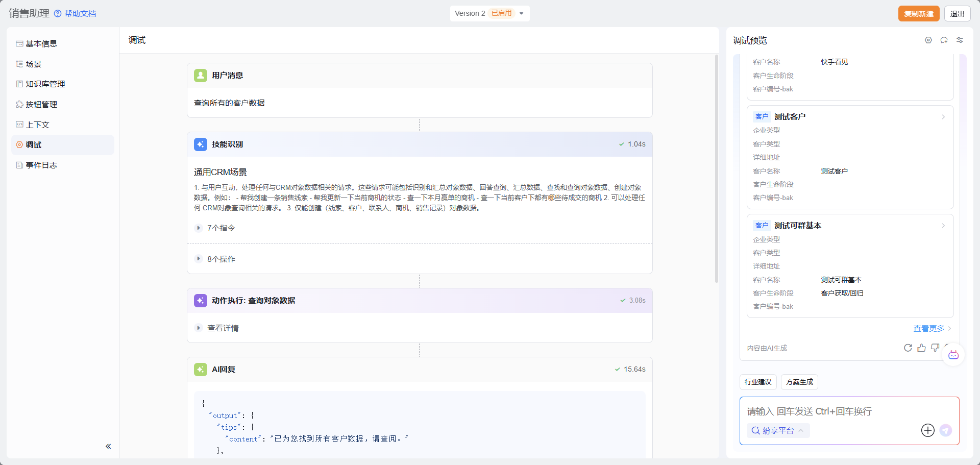The height and width of the screenshot is (465, 980).
Task: Click the plus attachment icon in chat
Action: coord(927,430)
